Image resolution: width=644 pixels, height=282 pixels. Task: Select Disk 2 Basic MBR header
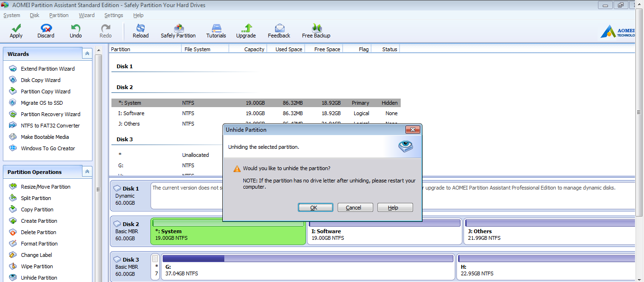[x=130, y=231]
